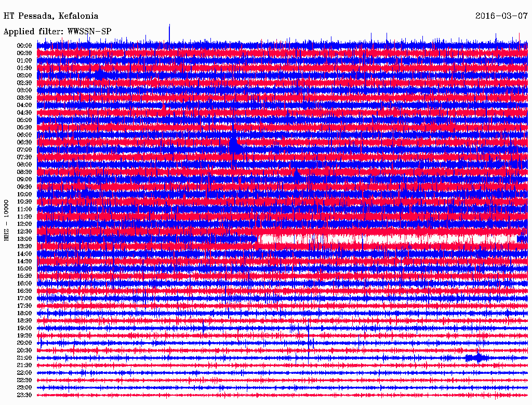Image resolution: width=532 pixels, height=405 pixels.
Task: Select the 15:30 time label
Action: pos(24,276)
